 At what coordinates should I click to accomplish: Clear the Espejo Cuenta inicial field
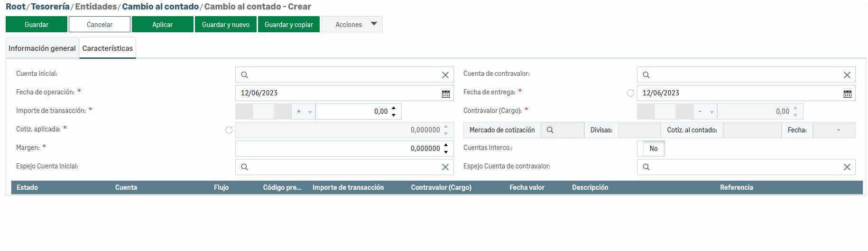[445, 167]
